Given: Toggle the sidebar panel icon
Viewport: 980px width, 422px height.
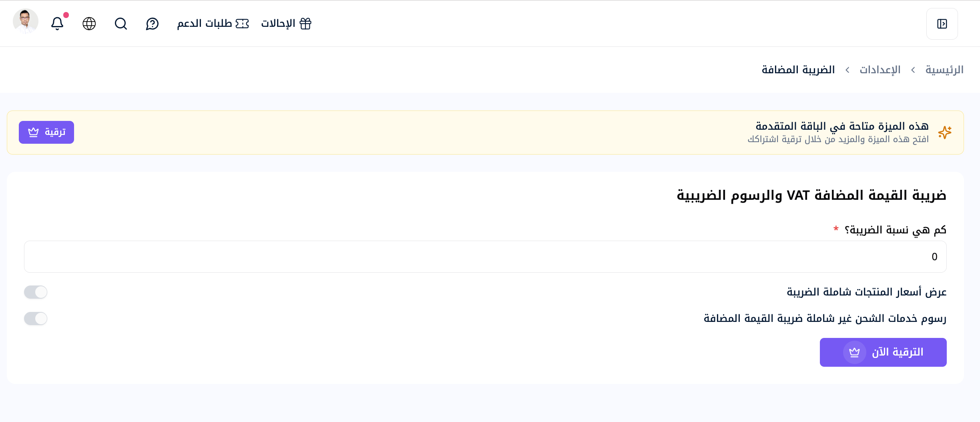Looking at the screenshot, I should [942, 24].
